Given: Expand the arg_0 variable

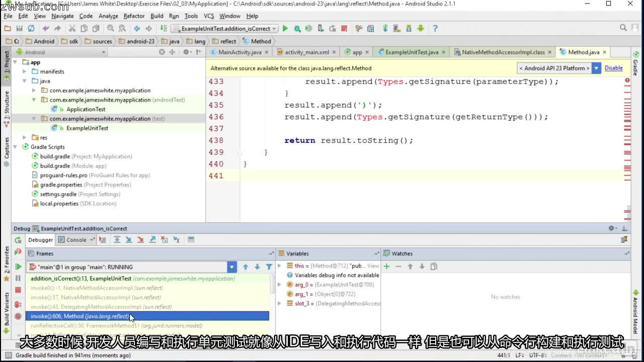Looking at the screenshot, I should pos(280,285).
